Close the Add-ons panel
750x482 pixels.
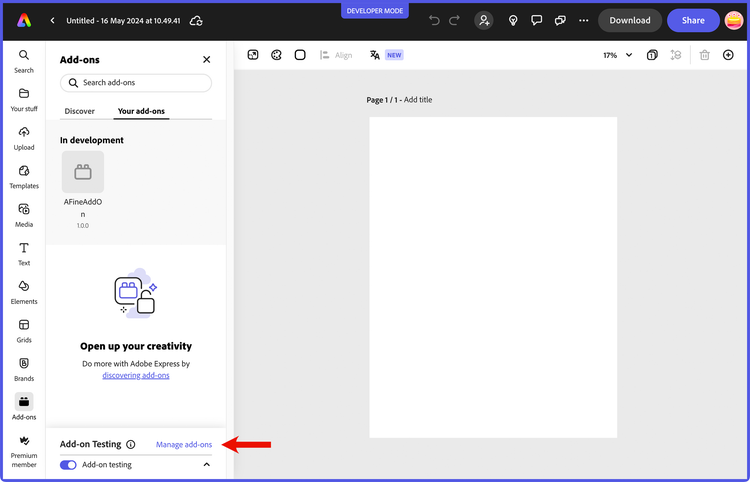207,59
